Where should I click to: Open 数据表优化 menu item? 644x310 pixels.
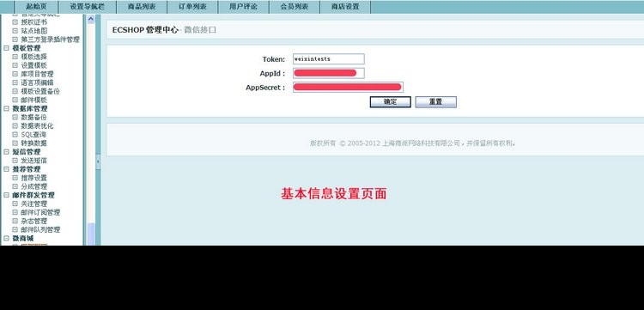coord(37,126)
